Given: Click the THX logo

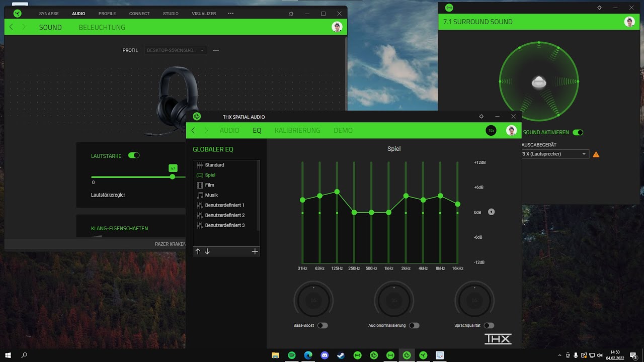Looking at the screenshot, I should click(498, 339).
